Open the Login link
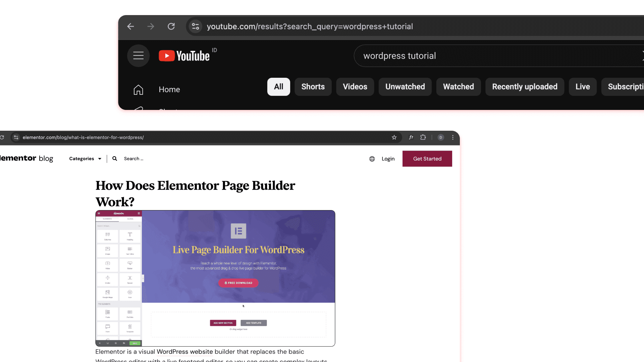This screenshot has height=362, width=644. point(388,159)
